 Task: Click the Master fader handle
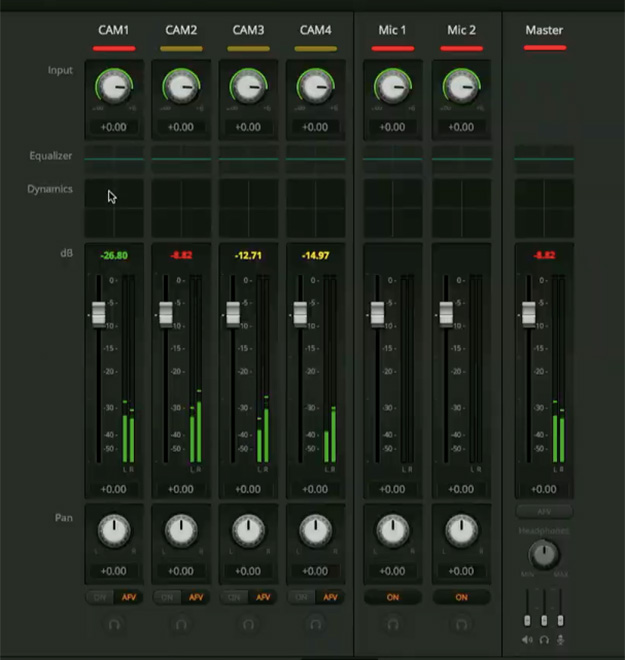point(529,314)
